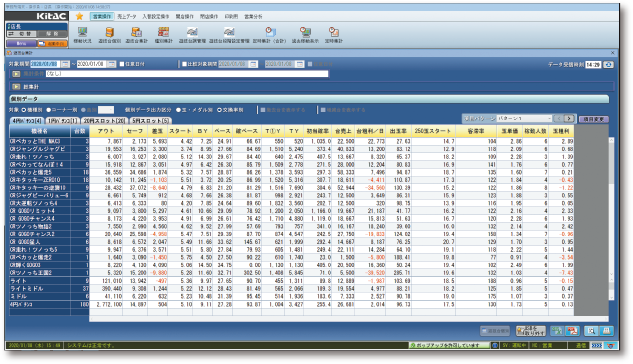Click the small icon after popup status message
The width and height of the screenshot is (633, 364).
tap(495, 345)
